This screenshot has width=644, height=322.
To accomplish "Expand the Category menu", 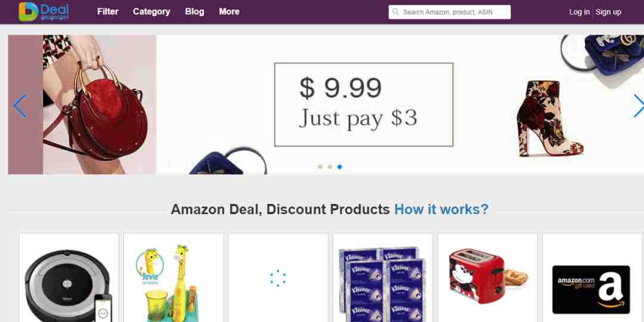I will pyautogui.click(x=151, y=11).
